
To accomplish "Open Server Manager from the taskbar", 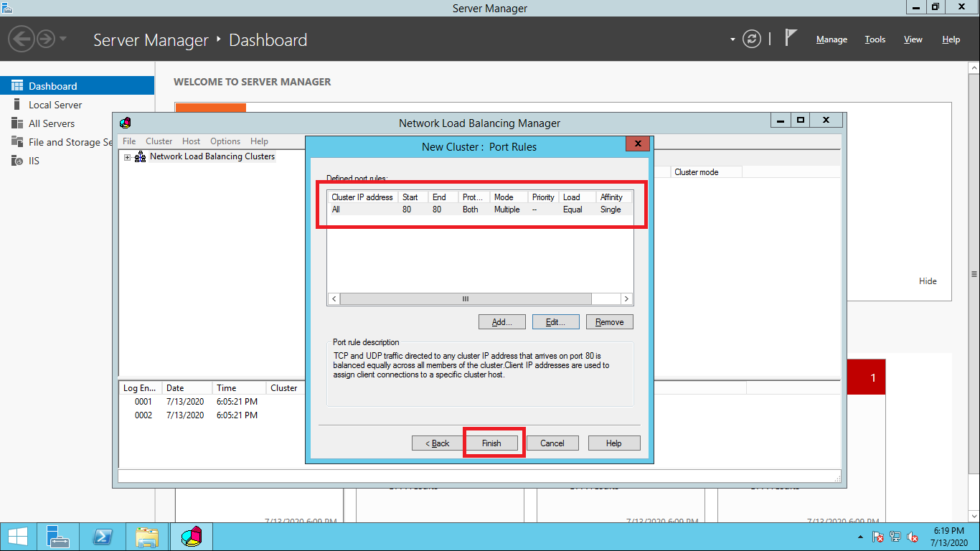I will 58,537.
